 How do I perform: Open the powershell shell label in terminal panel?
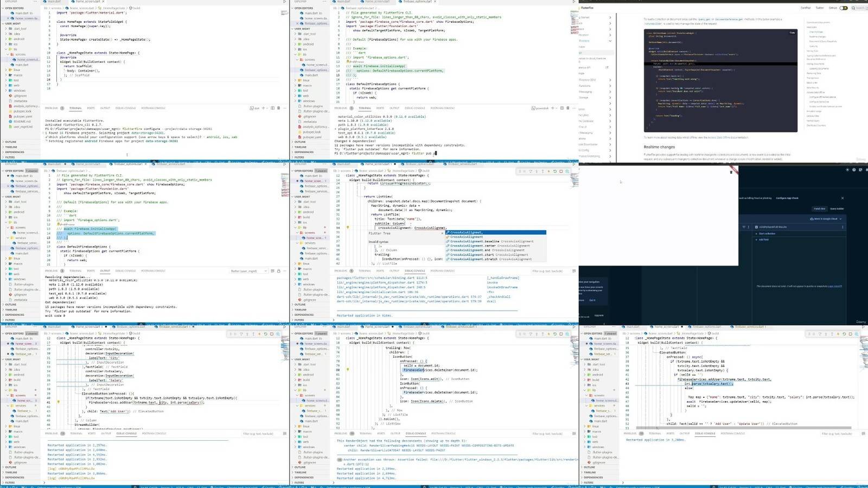pyautogui.click(x=540, y=108)
